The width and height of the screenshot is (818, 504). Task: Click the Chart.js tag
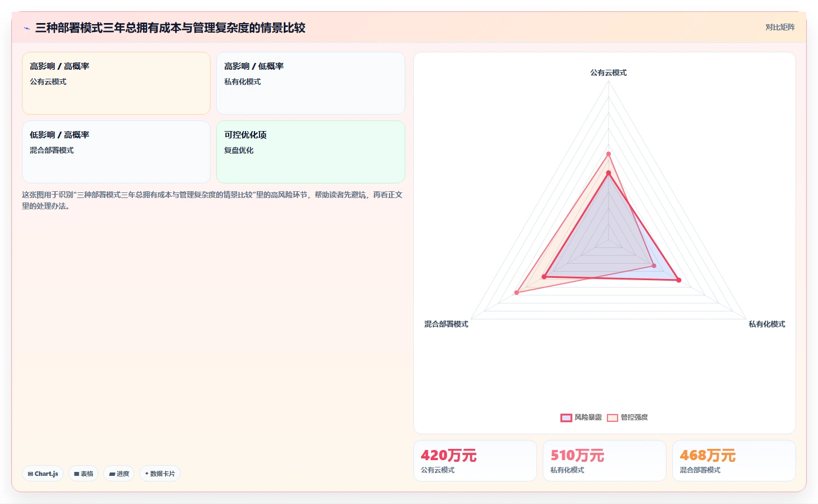[x=43, y=474]
